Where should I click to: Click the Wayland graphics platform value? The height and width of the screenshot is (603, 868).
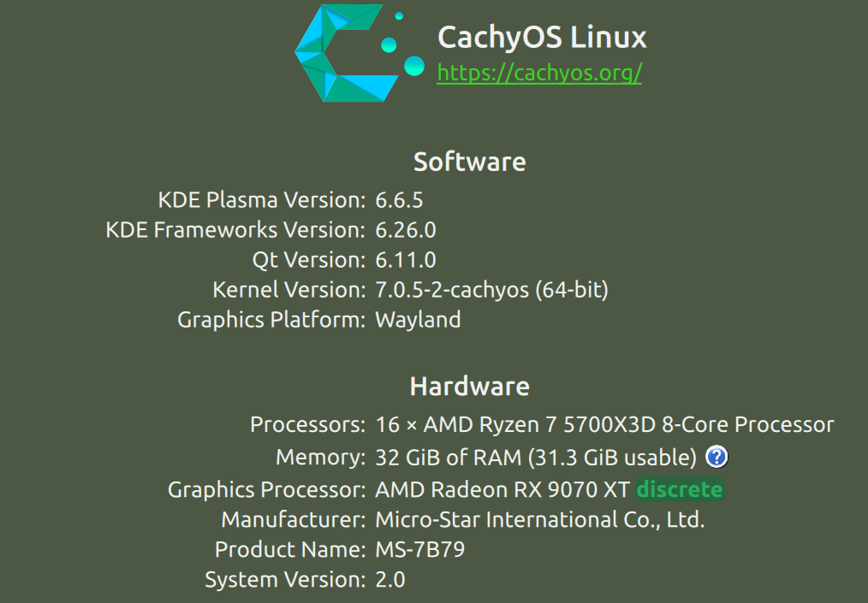[x=418, y=320]
